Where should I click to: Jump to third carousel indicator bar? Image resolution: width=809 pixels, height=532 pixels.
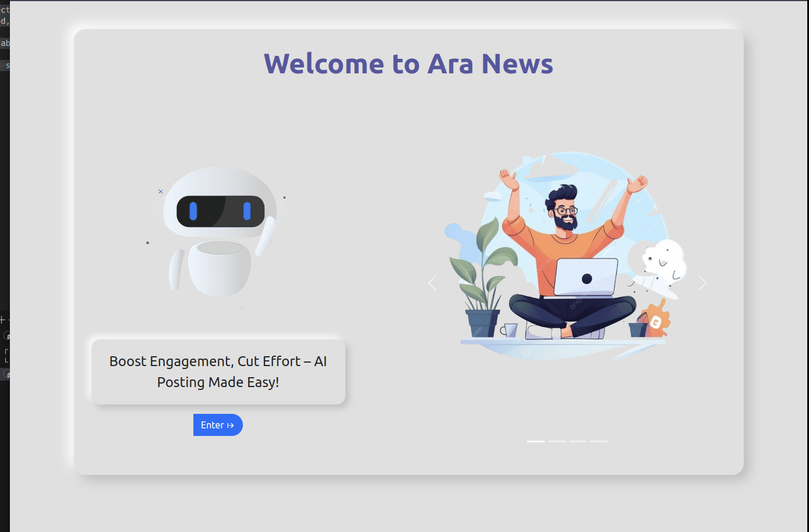point(578,441)
